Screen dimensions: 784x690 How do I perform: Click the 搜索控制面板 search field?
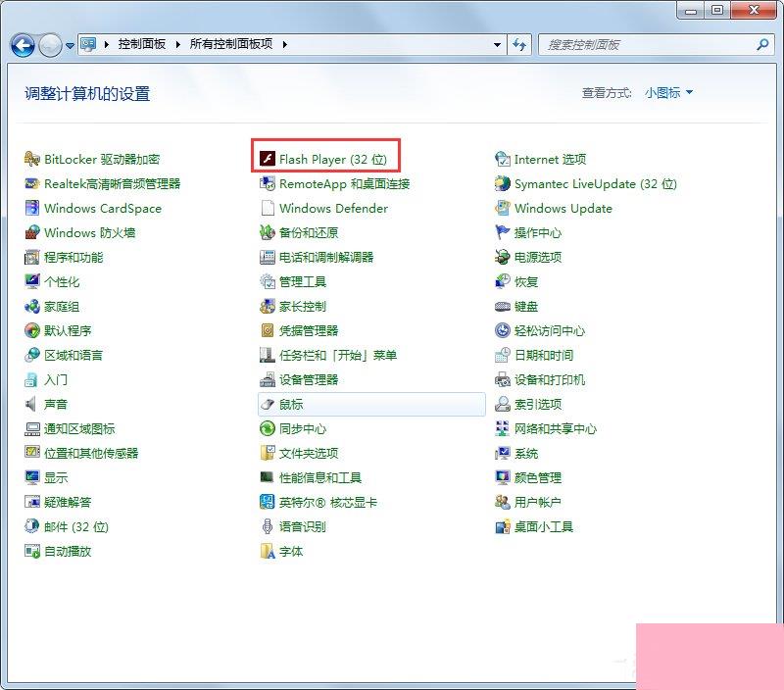pos(656,44)
